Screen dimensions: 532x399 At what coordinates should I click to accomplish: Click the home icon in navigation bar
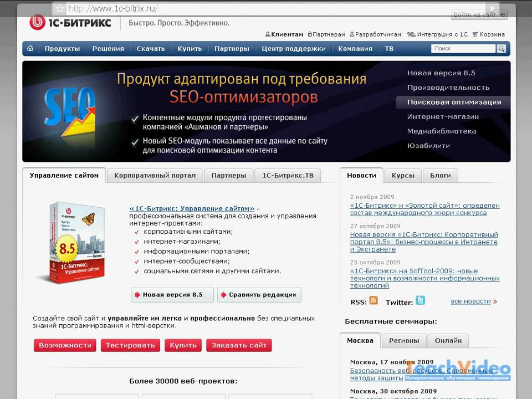coord(30,48)
